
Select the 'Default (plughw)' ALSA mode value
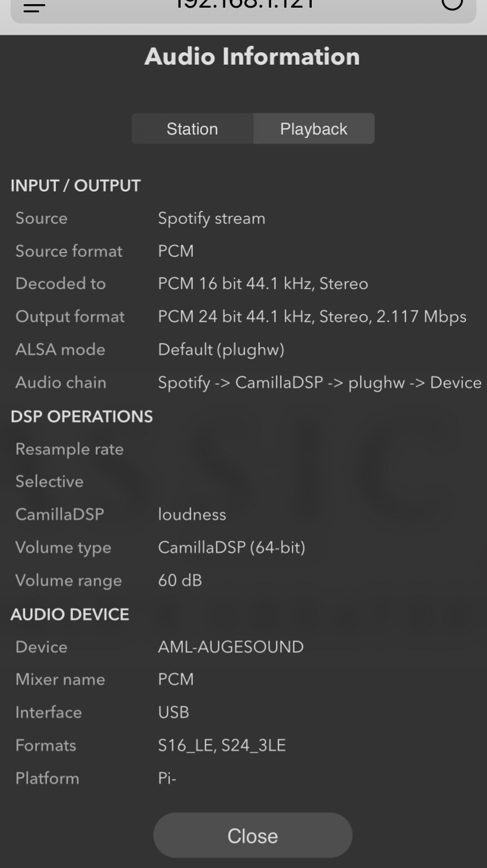[x=221, y=350]
